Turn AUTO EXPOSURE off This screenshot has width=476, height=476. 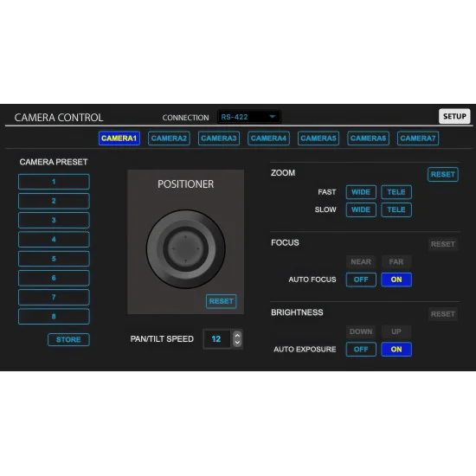coord(361,350)
